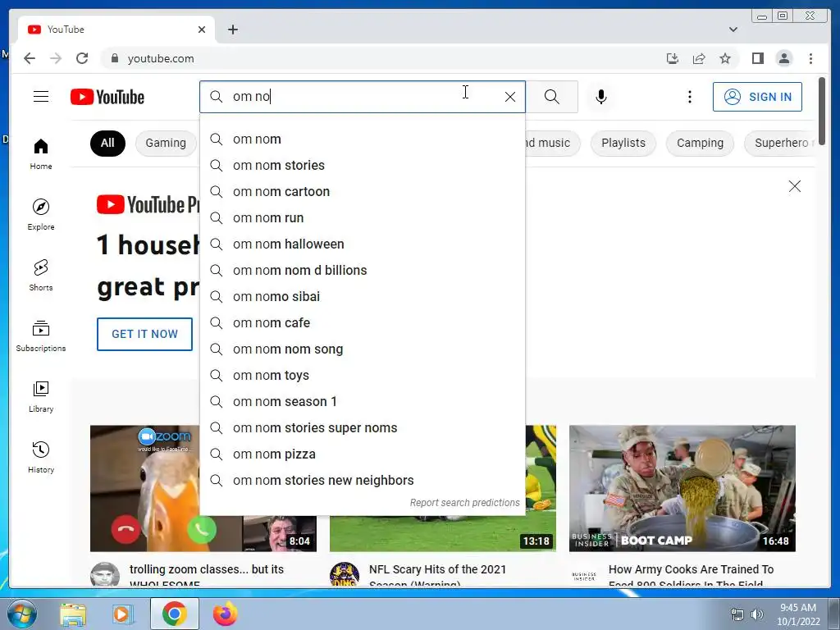Open Windows Start menu
Image resolution: width=840 pixels, height=630 pixels.
(x=21, y=614)
